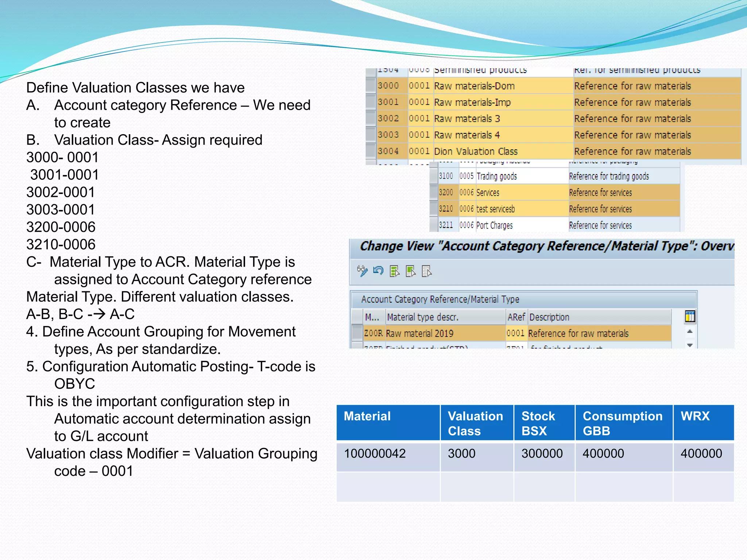Open the table column settings icon
This screenshot has height=560, width=747.
click(x=690, y=316)
